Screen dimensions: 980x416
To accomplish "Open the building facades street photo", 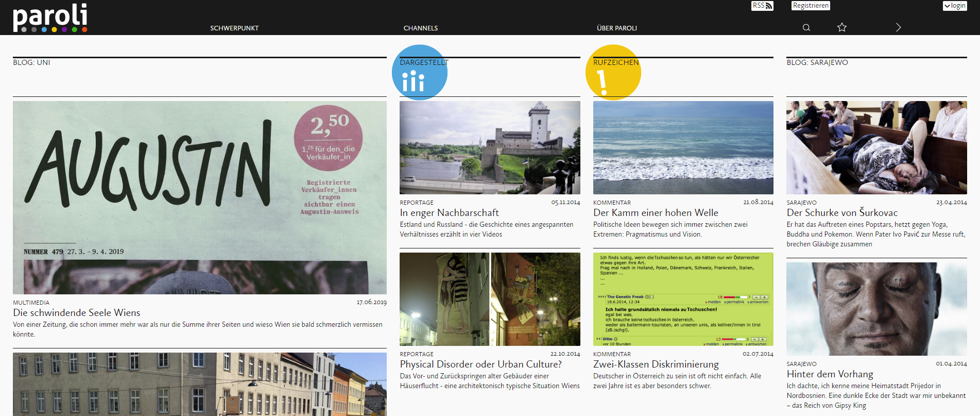I will 200,384.
